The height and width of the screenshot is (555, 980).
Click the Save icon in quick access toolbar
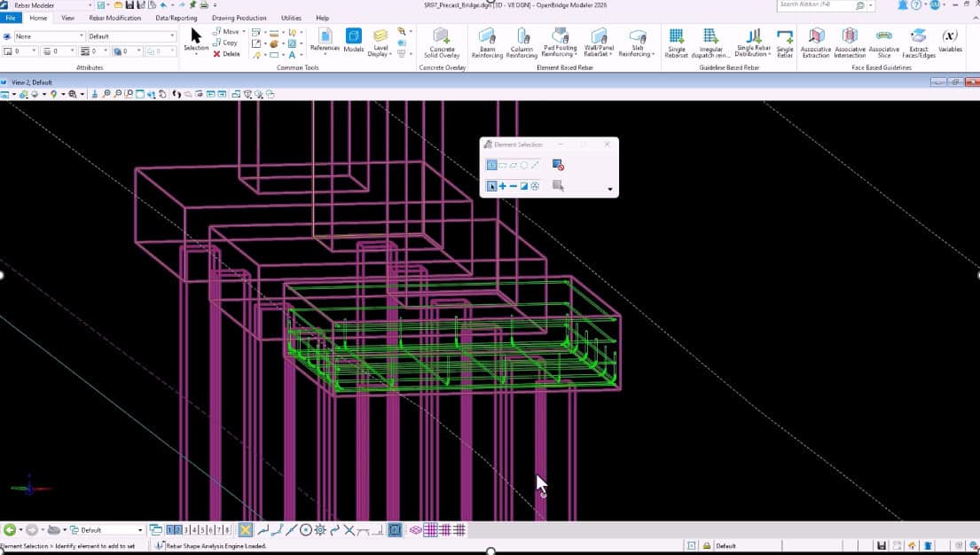(x=129, y=5)
